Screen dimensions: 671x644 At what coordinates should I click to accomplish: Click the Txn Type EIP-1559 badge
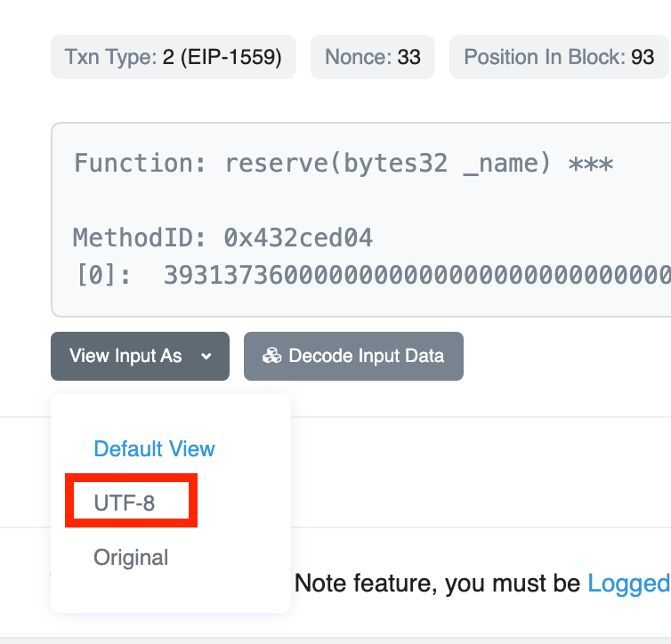pyautogui.click(x=174, y=57)
